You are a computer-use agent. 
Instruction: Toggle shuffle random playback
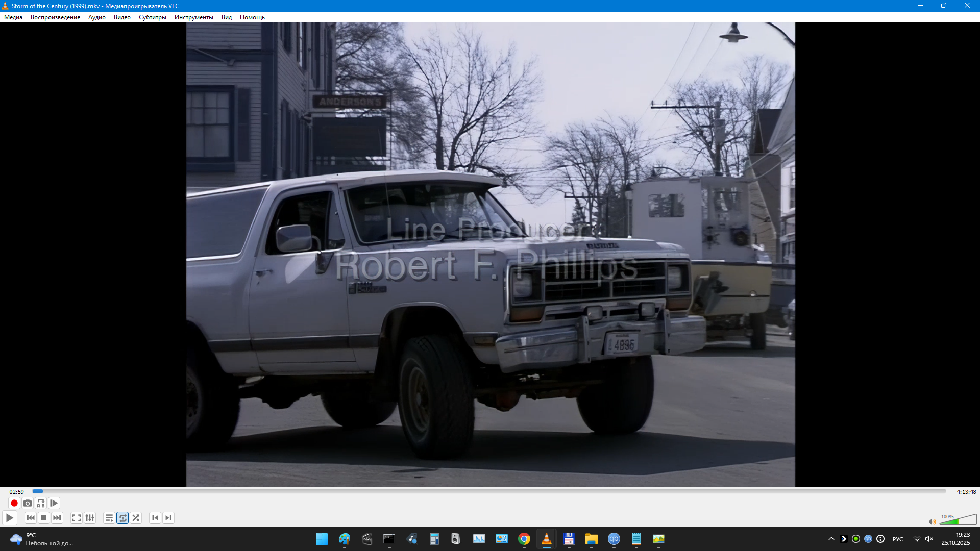click(136, 518)
